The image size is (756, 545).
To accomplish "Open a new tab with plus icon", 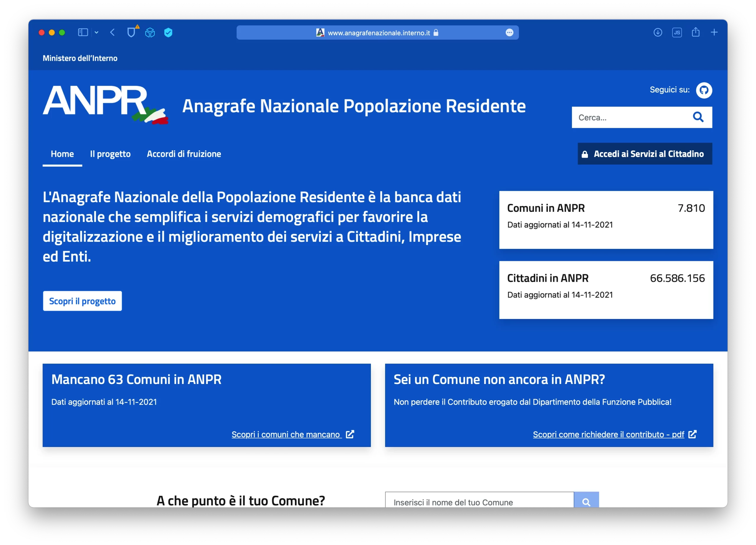I will pyautogui.click(x=714, y=32).
